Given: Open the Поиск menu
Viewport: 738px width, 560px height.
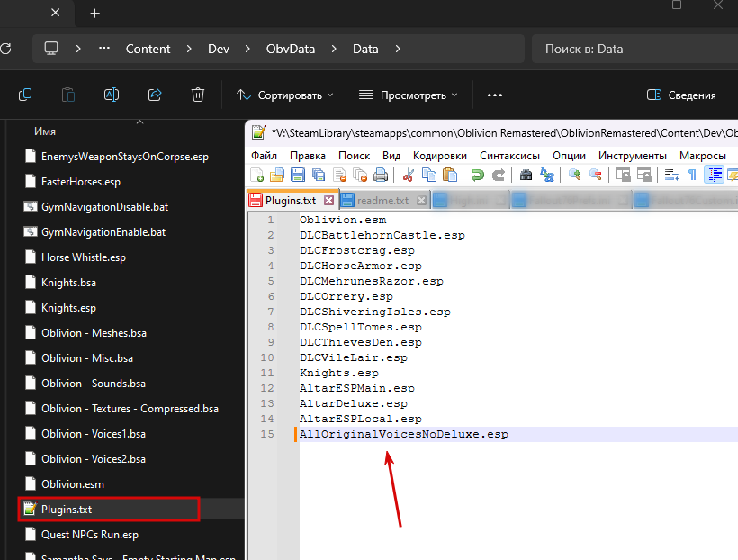Looking at the screenshot, I should click(x=354, y=156).
